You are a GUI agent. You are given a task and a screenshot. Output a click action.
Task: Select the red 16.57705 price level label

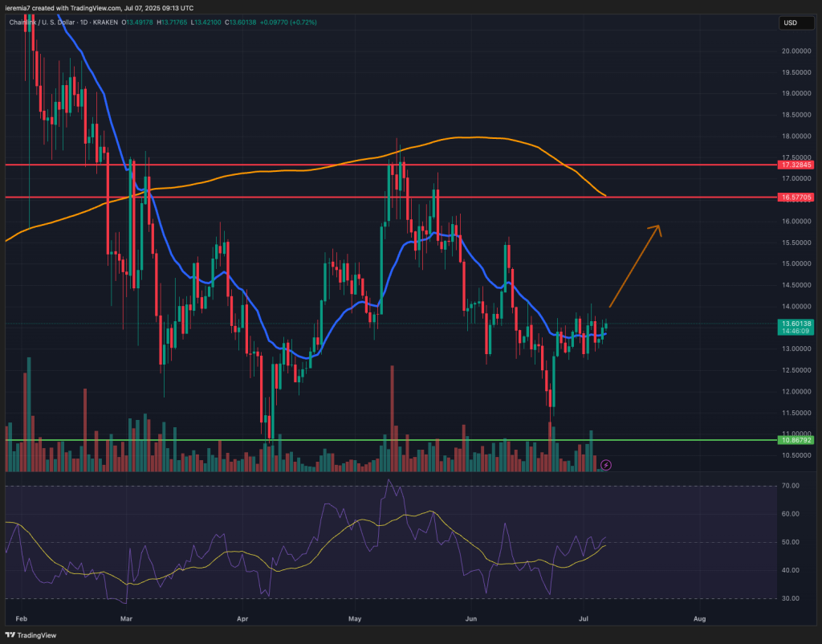click(x=796, y=198)
